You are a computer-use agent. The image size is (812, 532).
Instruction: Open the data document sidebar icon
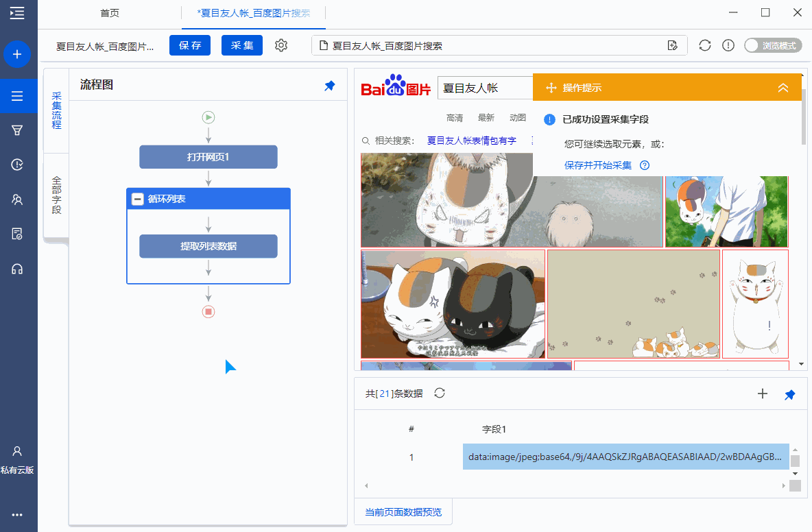(x=17, y=234)
